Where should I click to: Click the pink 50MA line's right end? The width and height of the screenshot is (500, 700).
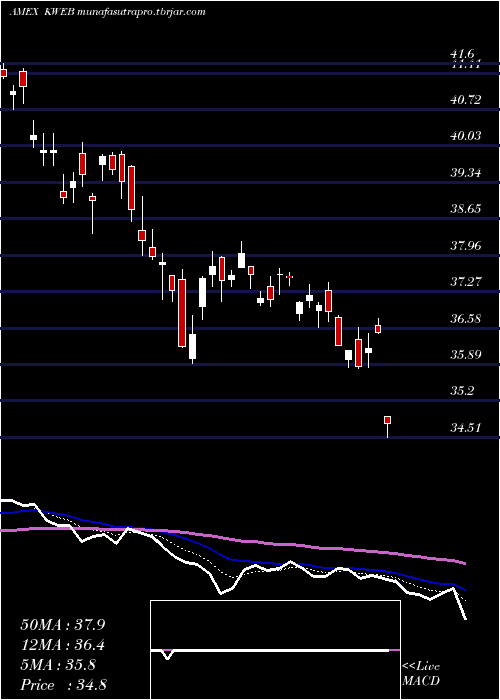pyautogui.click(x=464, y=563)
